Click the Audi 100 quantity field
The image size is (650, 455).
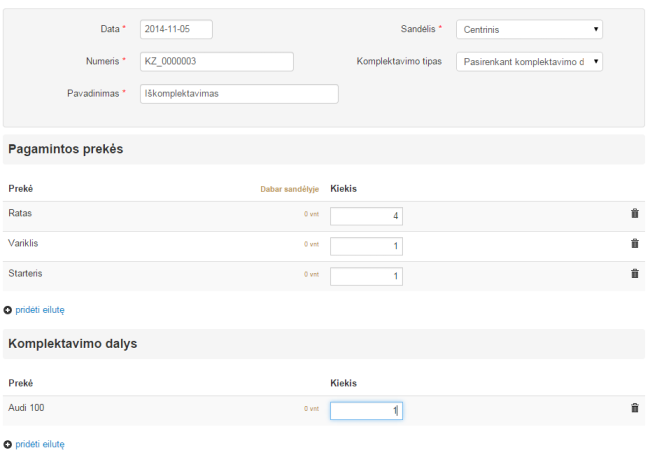click(x=366, y=411)
